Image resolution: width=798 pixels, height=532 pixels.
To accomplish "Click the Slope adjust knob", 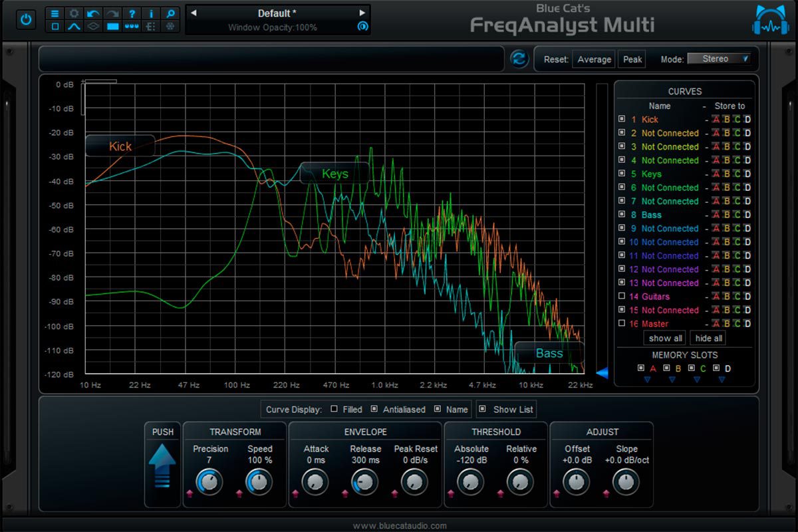I will [626, 481].
